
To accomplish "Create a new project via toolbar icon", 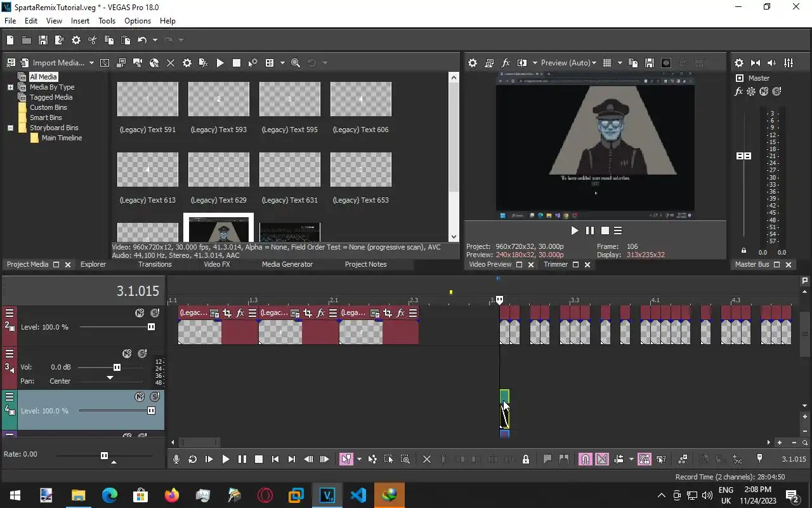I will 10,40.
